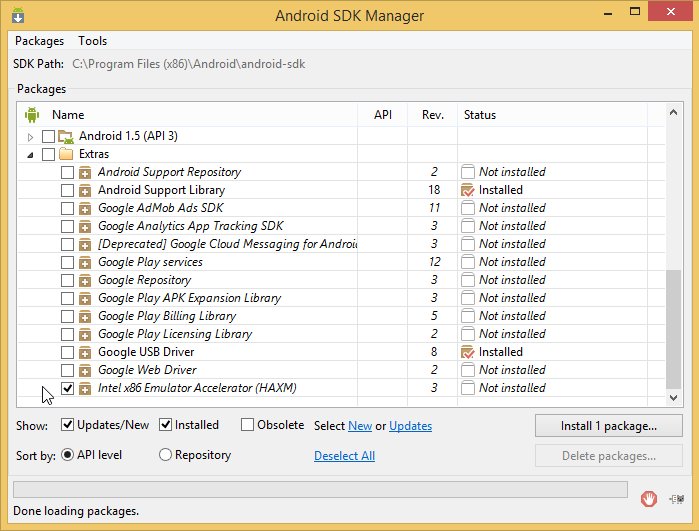699x531 pixels.
Task: Click 'Done loading packages.' status text
Action: [x=76, y=511]
